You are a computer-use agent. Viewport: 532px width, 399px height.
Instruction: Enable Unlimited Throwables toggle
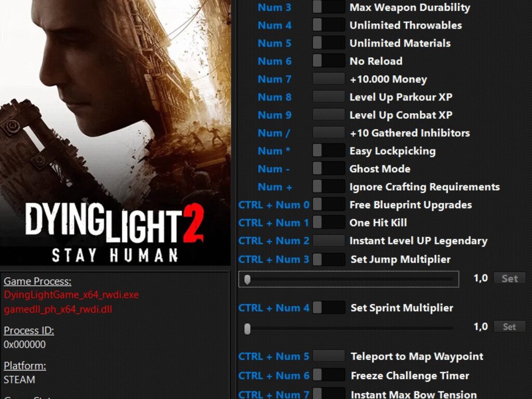[x=328, y=25]
